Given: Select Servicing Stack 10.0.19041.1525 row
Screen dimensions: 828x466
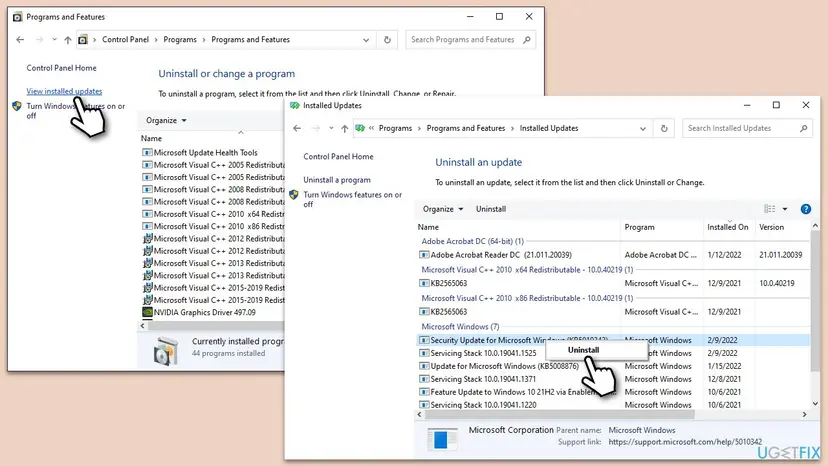Looking at the screenshot, I should click(x=613, y=353).
